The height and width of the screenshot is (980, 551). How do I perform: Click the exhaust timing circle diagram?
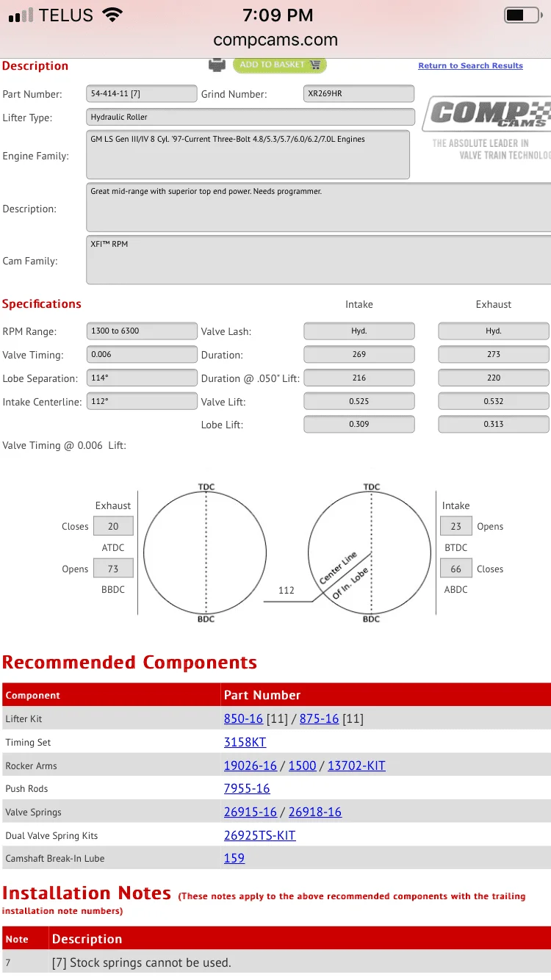click(x=206, y=552)
